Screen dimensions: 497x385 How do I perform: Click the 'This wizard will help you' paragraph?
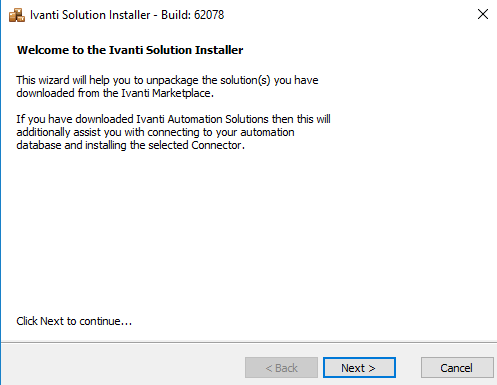(x=167, y=86)
